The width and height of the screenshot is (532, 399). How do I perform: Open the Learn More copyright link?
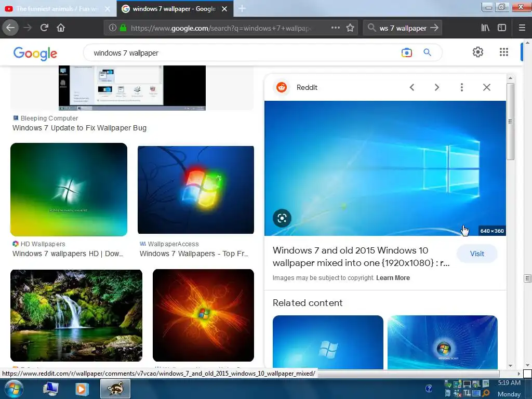pyautogui.click(x=393, y=278)
